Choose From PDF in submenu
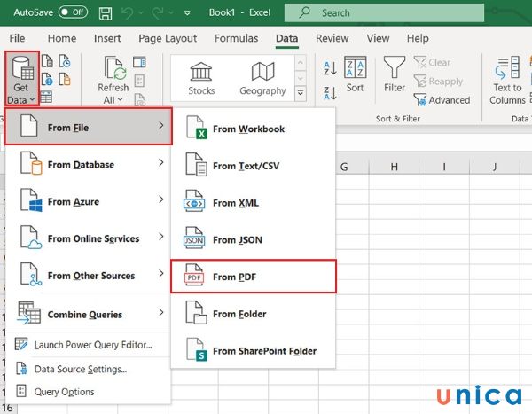532x414 pixels. (254, 277)
